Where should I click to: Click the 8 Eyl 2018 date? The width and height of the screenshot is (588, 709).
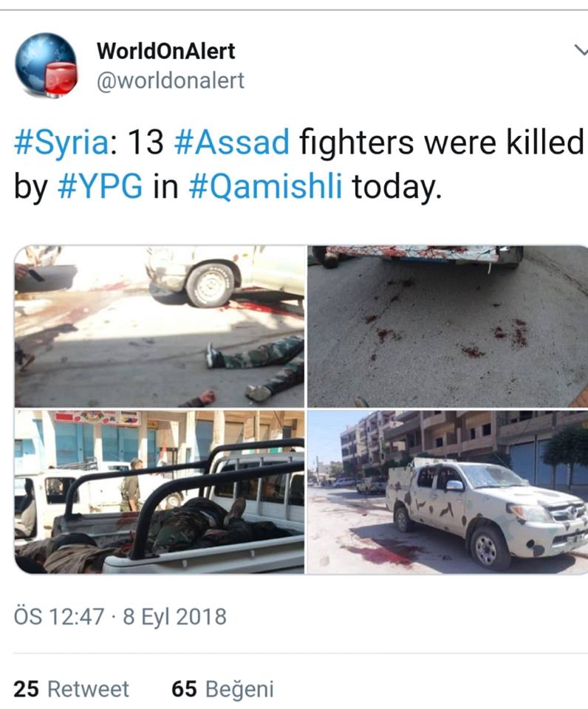click(174, 617)
